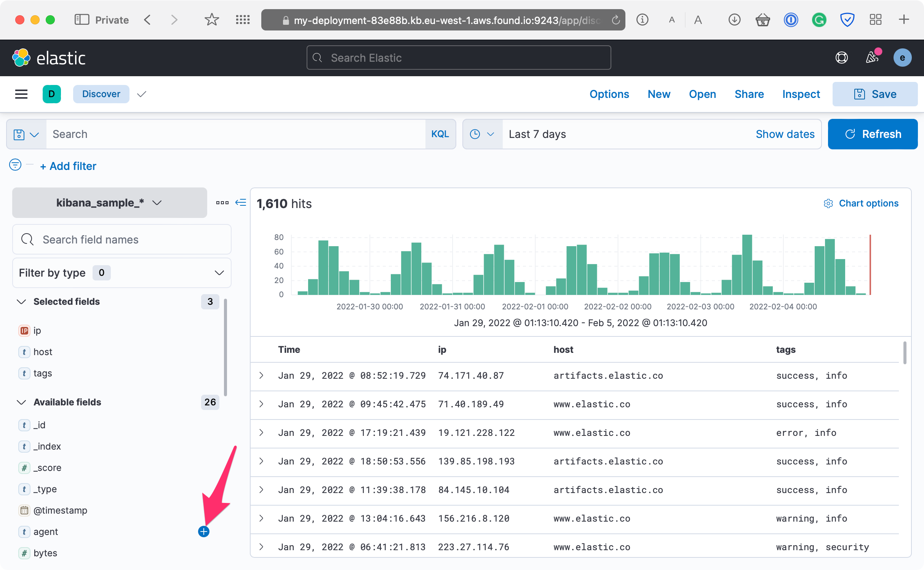Open the kibana_sample_* index pattern dropdown
The width and height of the screenshot is (924, 570).
tap(109, 203)
